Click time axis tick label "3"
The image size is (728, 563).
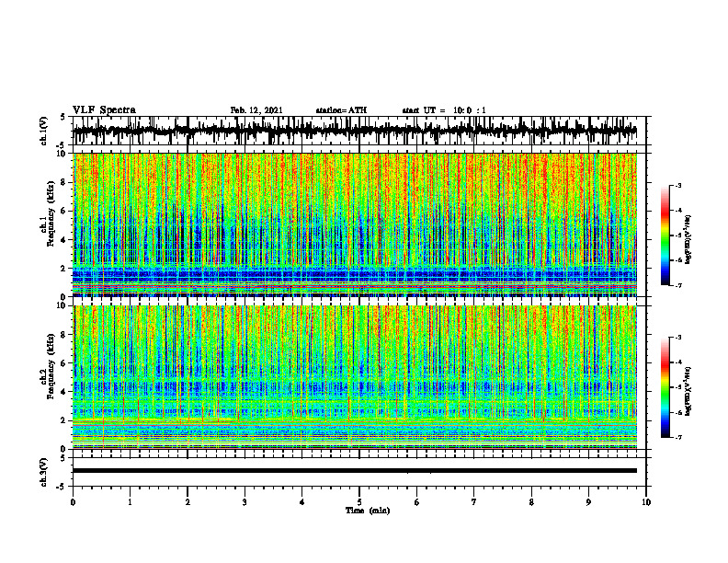click(x=245, y=502)
